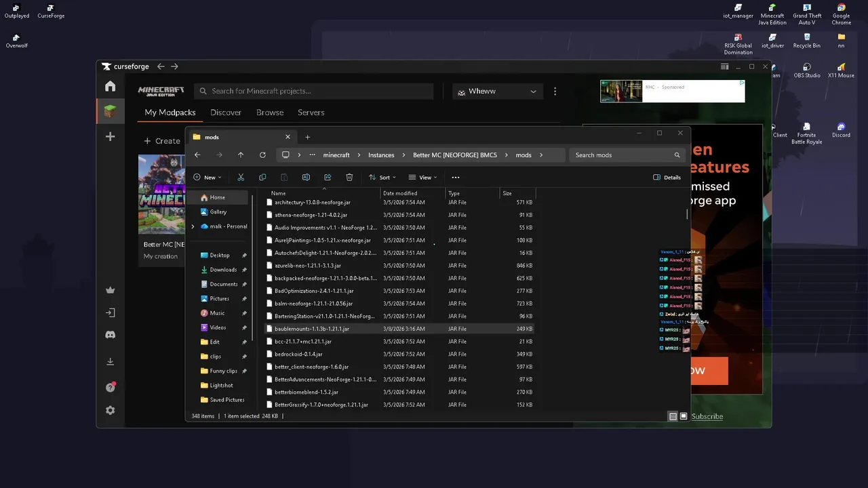This screenshot has height=488, width=868.
Task: Click Search for Minecraft projects field
Action: tap(313, 91)
